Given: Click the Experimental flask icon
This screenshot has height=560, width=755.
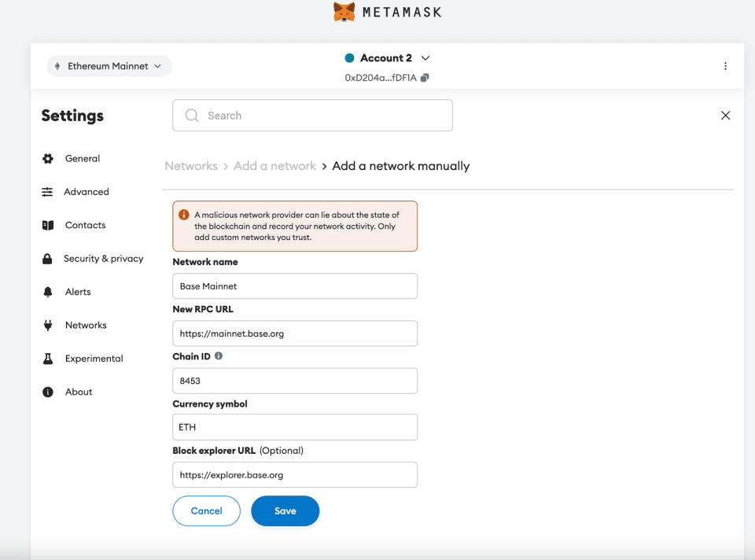Looking at the screenshot, I should pos(48,359).
